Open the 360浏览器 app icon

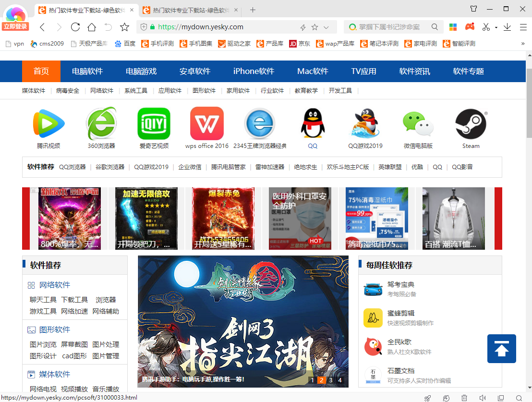[x=101, y=123]
